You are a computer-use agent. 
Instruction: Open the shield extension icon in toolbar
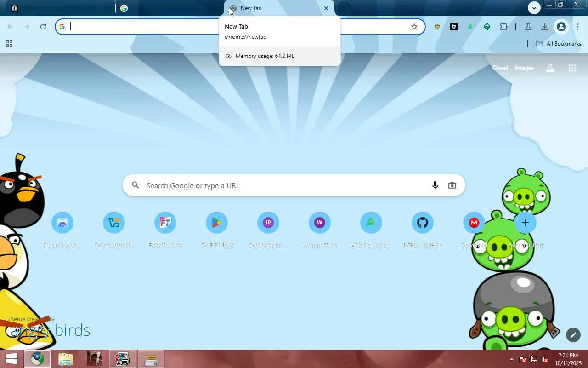pos(437,27)
